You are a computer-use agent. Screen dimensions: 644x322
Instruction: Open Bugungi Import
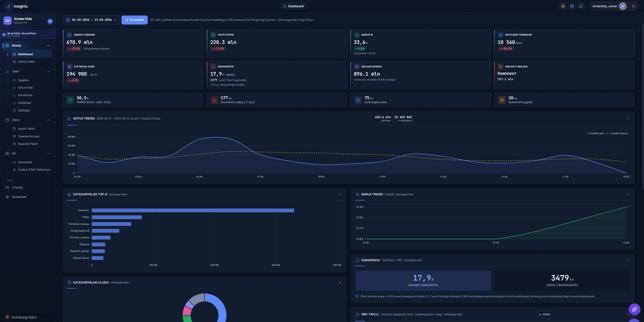(31, 144)
